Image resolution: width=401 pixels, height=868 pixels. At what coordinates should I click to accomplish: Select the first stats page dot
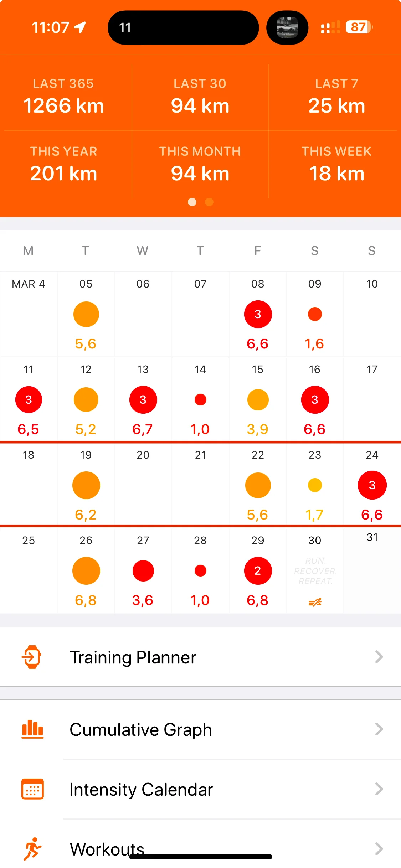[192, 202]
